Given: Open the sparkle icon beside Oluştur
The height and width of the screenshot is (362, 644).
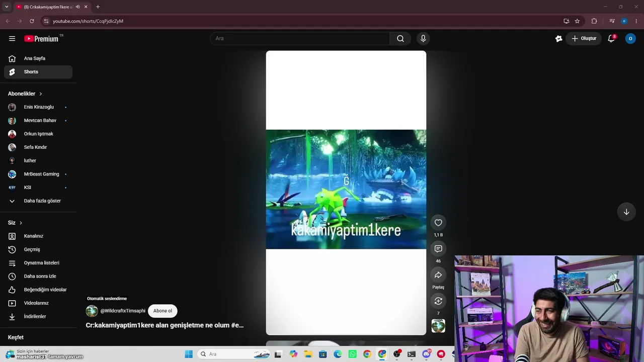Looking at the screenshot, I should coord(558,39).
